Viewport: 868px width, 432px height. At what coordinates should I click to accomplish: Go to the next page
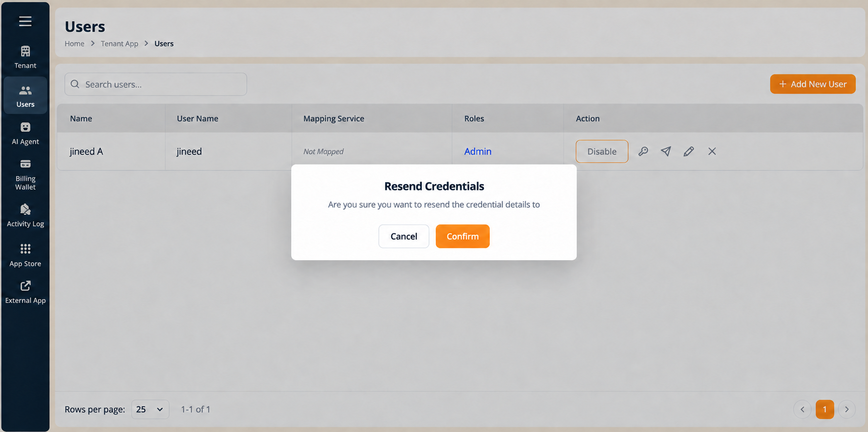847,409
